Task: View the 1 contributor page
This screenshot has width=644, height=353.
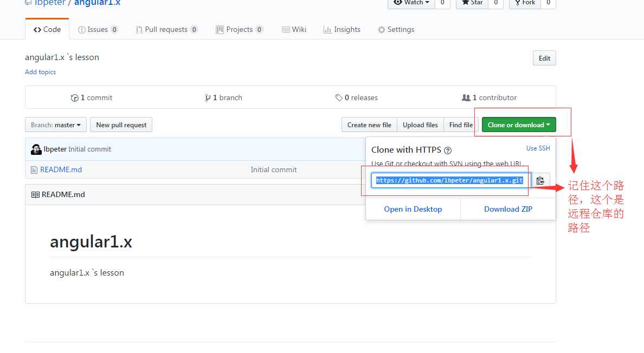Action: (x=489, y=97)
